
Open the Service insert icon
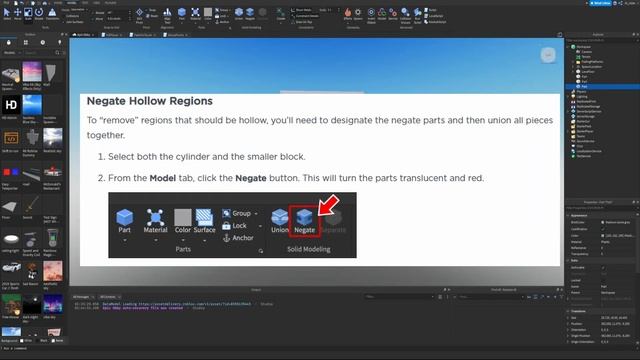tap(393, 14)
